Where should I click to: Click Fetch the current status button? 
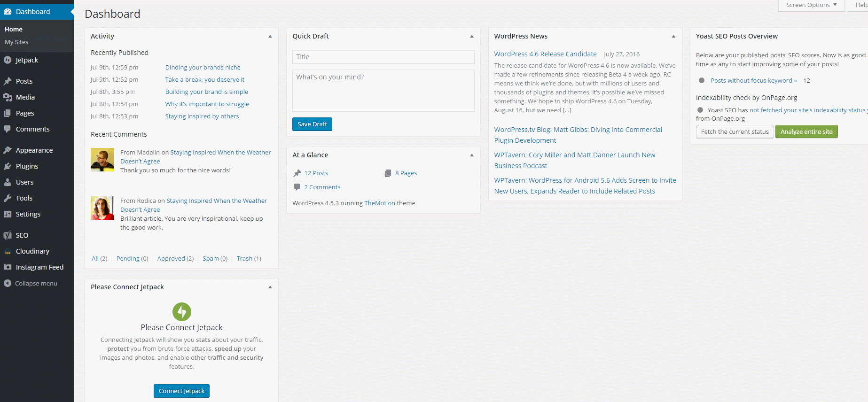[x=735, y=131]
